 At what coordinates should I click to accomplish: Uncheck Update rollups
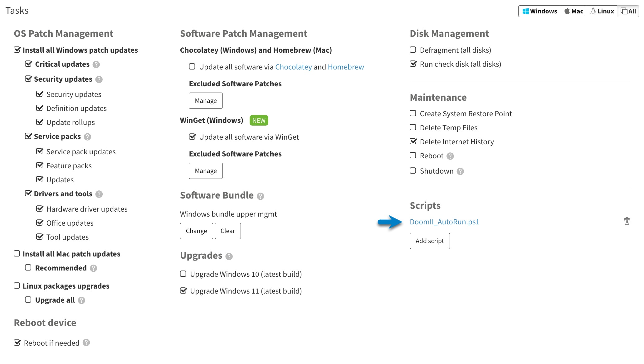tap(40, 122)
